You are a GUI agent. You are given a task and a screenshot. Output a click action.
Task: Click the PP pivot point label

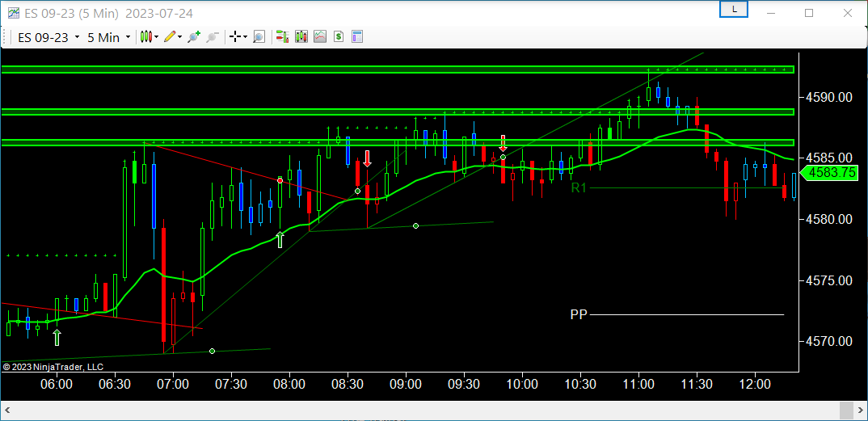coord(579,315)
